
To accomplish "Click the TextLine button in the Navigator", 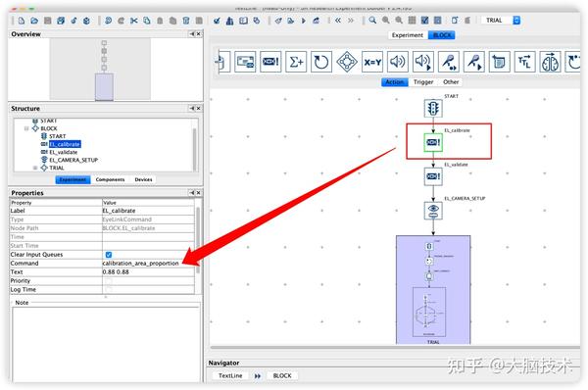I will [x=230, y=375].
